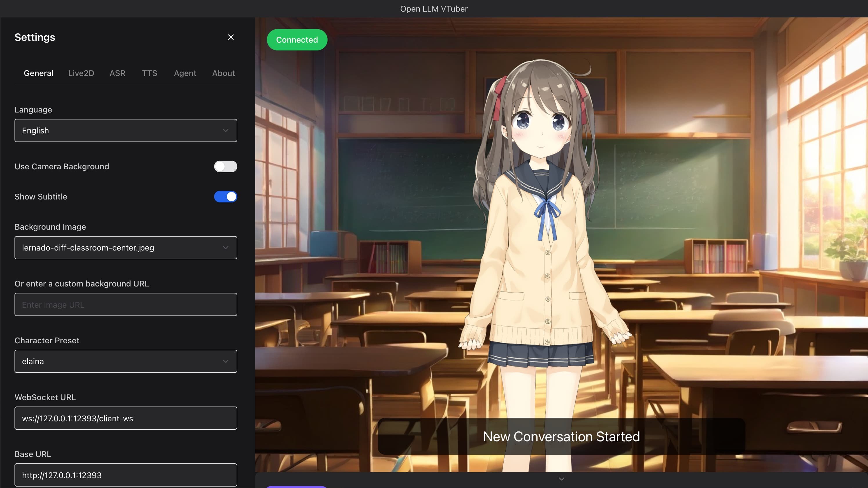Enable the Use Camera Background switch
This screenshot has width=868, height=488.
[x=225, y=166]
